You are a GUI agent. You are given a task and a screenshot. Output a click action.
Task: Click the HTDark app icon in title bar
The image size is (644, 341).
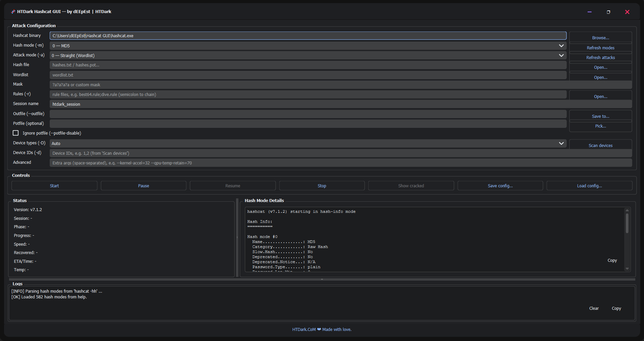(x=13, y=12)
